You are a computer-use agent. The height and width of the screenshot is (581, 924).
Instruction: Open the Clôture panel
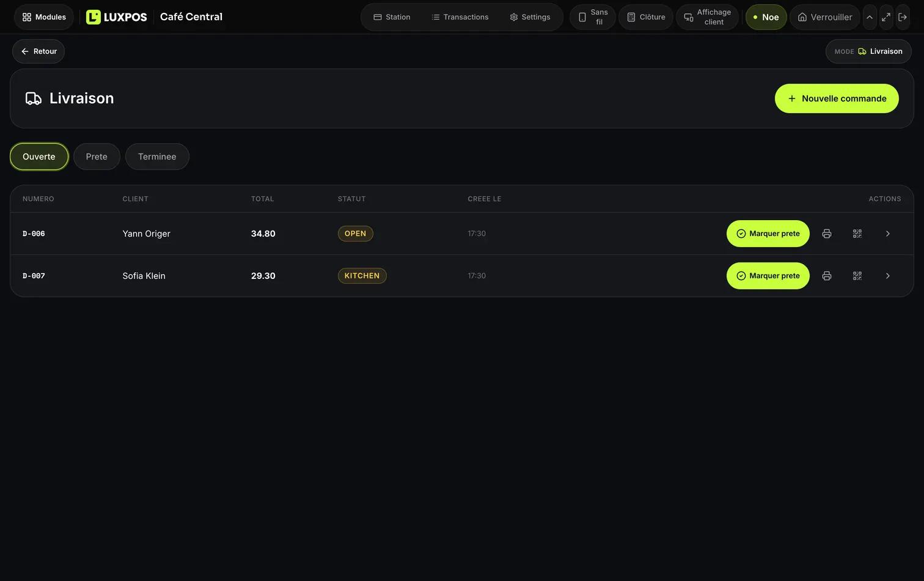(x=646, y=17)
